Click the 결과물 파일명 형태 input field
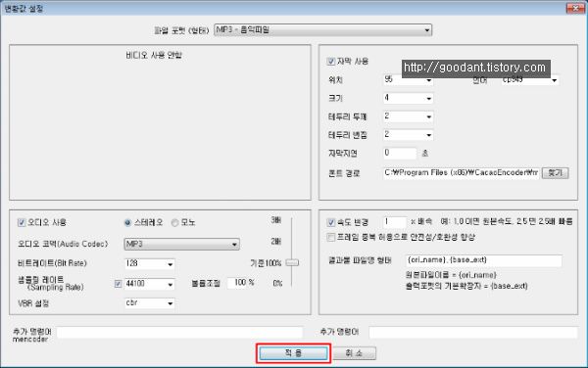This screenshot has width=588, height=368. (484, 260)
